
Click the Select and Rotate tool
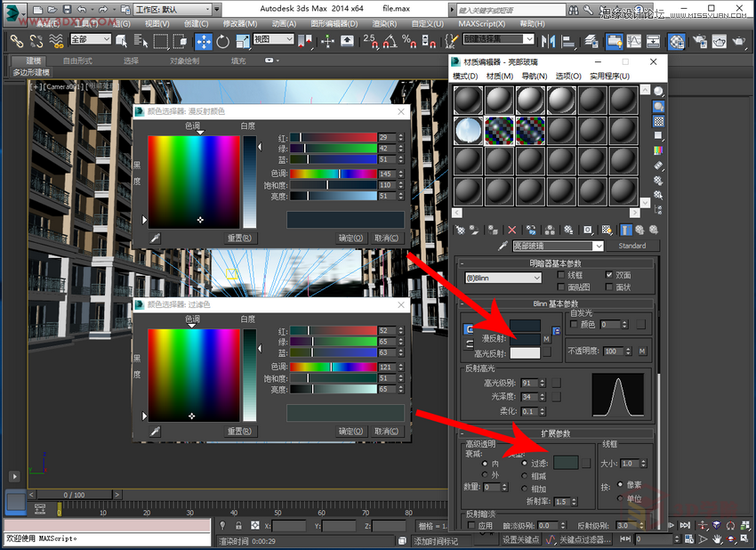222,41
